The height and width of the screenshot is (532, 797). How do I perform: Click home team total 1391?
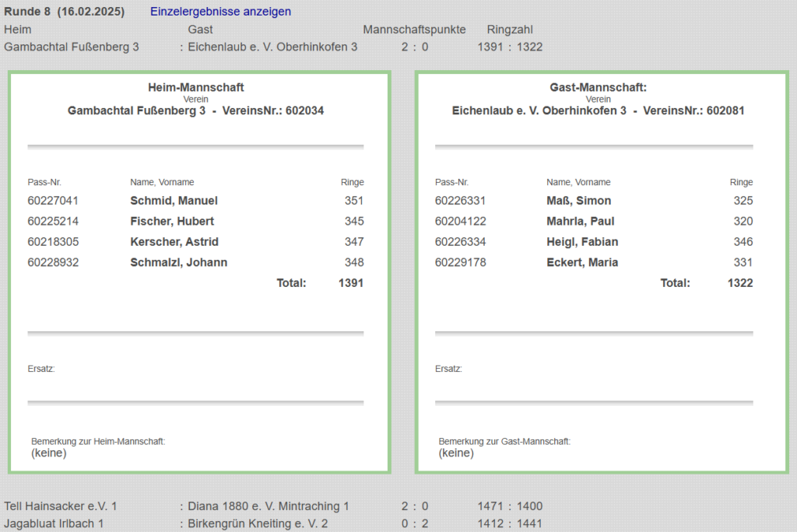pos(350,283)
